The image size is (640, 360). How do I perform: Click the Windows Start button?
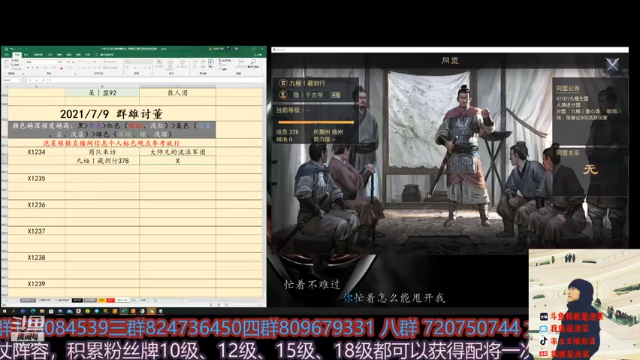4,311
